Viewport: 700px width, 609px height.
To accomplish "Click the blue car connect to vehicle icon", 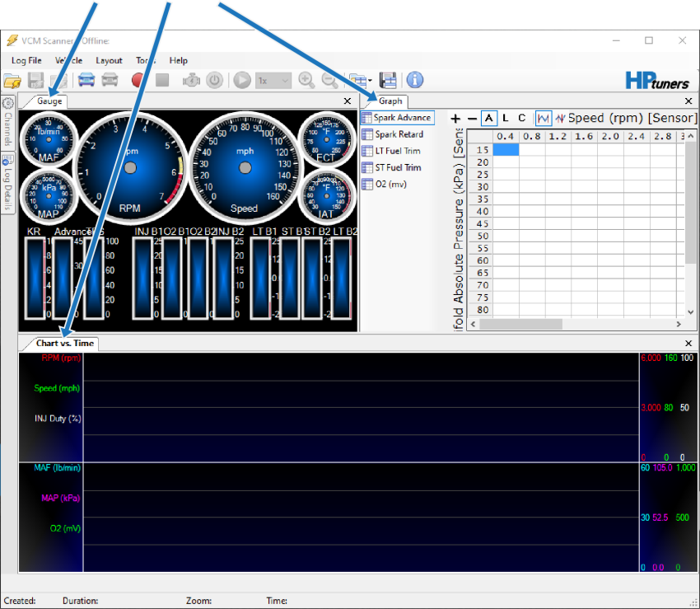I will (86, 81).
